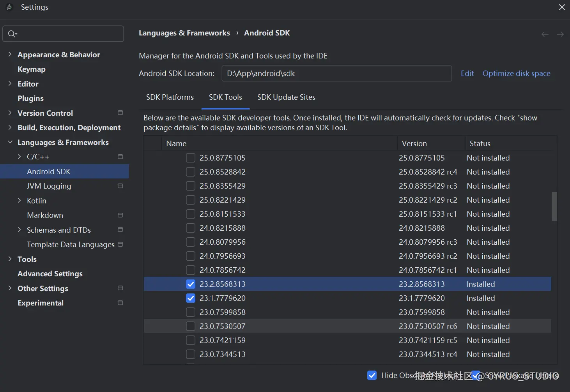
Task: Expand the Kotlin settings node
Action: click(19, 201)
